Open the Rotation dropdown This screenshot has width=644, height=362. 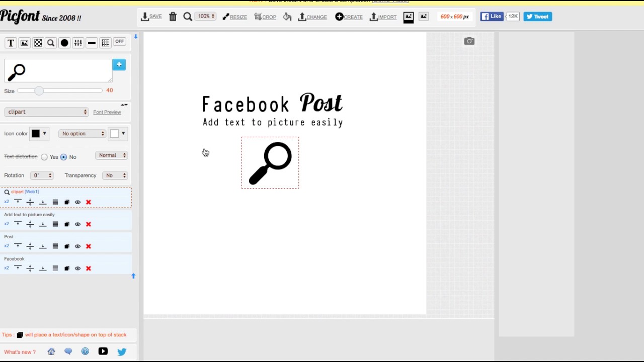pos(41,175)
